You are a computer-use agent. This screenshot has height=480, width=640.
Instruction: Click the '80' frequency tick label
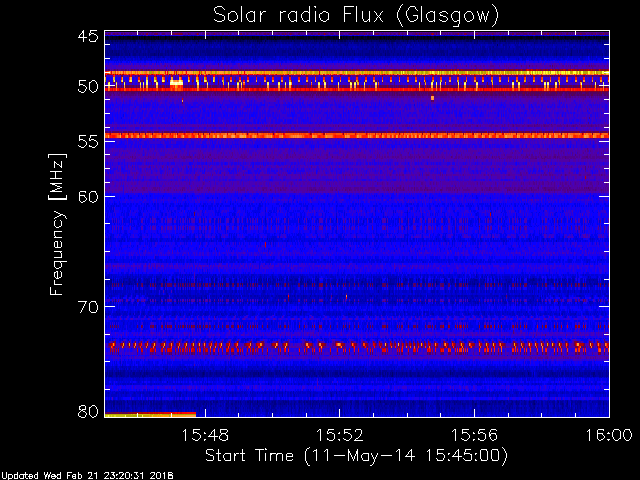(x=88, y=411)
